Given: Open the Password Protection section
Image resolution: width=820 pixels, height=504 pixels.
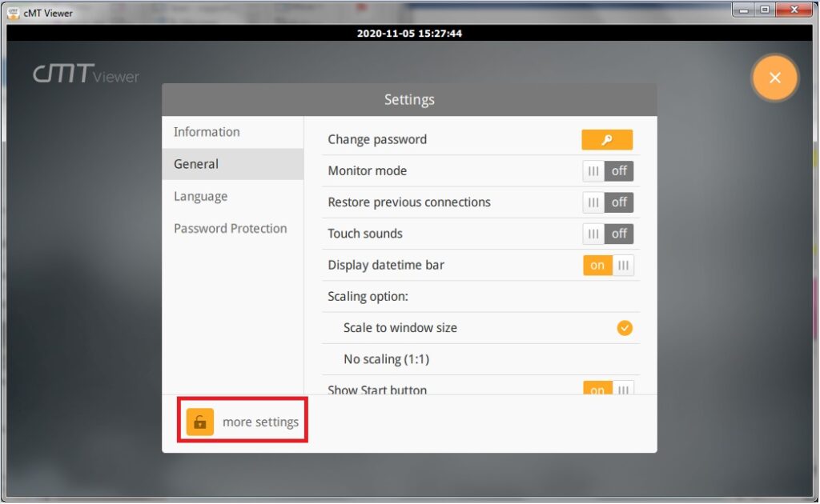Looking at the screenshot, I should point(229,228).
